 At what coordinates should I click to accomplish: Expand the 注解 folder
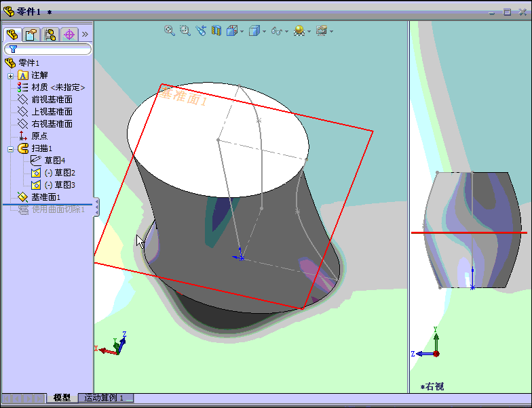11,76
